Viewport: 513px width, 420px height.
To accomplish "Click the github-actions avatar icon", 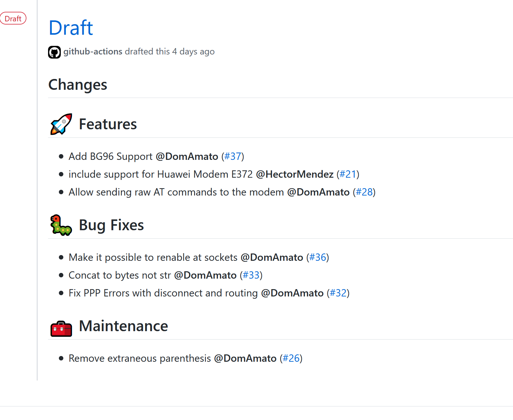I will click(x=54, y=52).
